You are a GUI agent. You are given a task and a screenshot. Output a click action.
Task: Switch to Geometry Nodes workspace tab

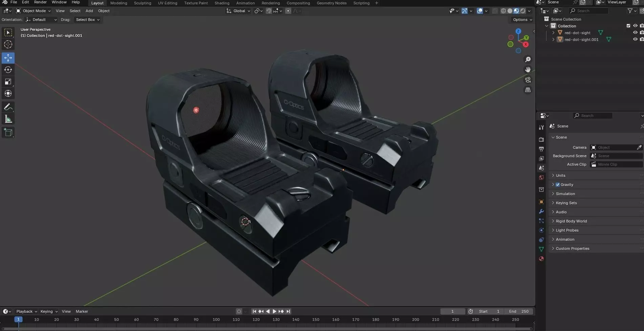tap(331, 3)
